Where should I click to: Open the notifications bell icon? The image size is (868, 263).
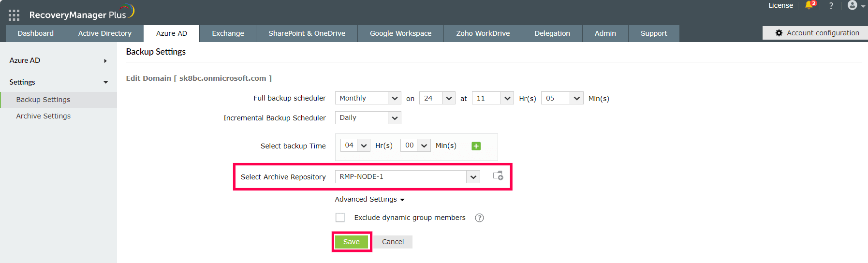810,5
